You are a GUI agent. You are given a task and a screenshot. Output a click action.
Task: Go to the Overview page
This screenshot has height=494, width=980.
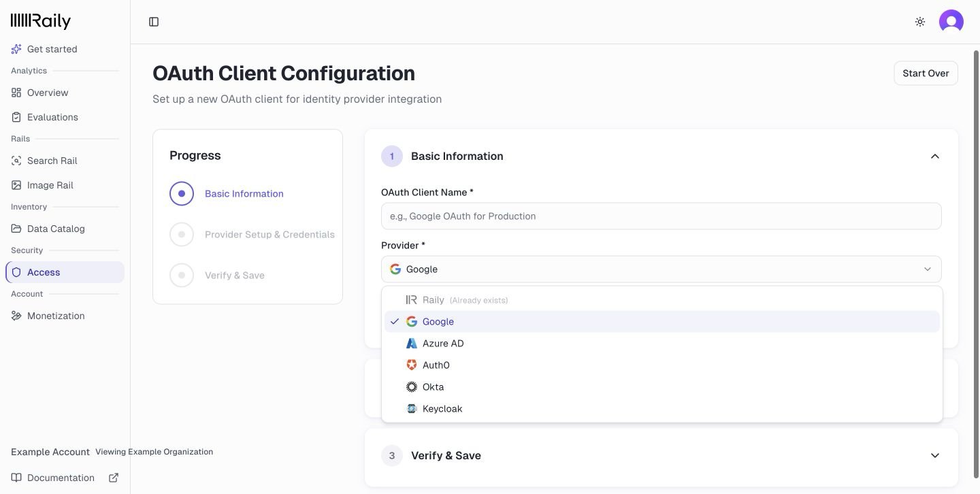coord(65,93)
